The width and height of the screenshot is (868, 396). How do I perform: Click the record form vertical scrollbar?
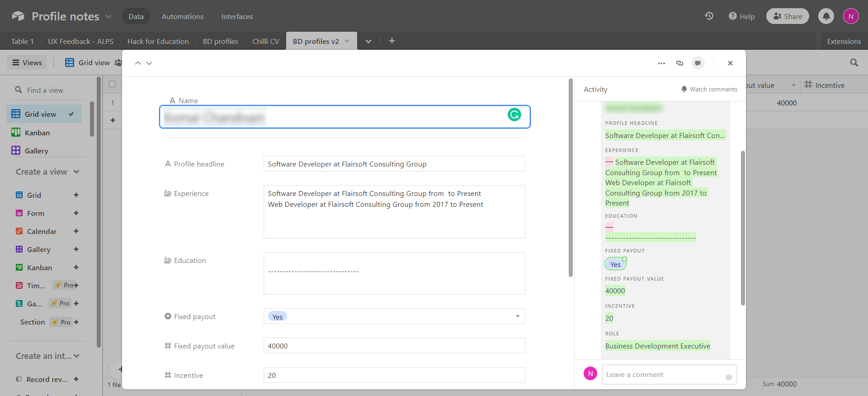coord(571,177)
